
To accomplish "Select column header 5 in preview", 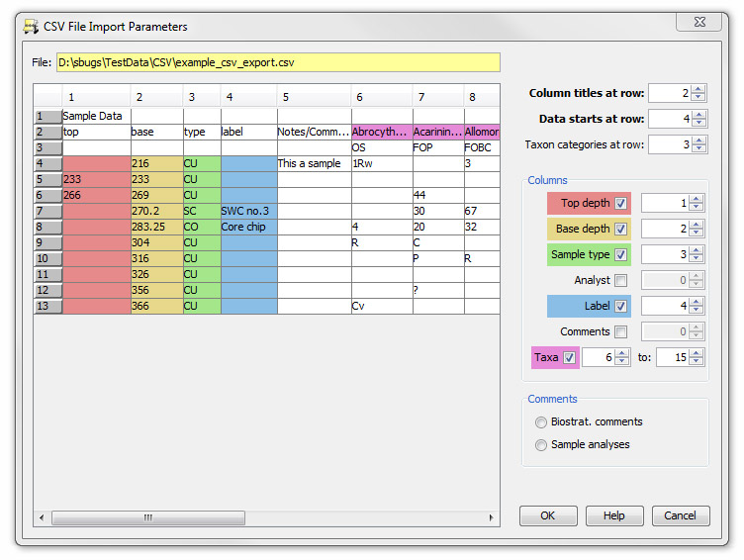I will [x=314, y=97].
